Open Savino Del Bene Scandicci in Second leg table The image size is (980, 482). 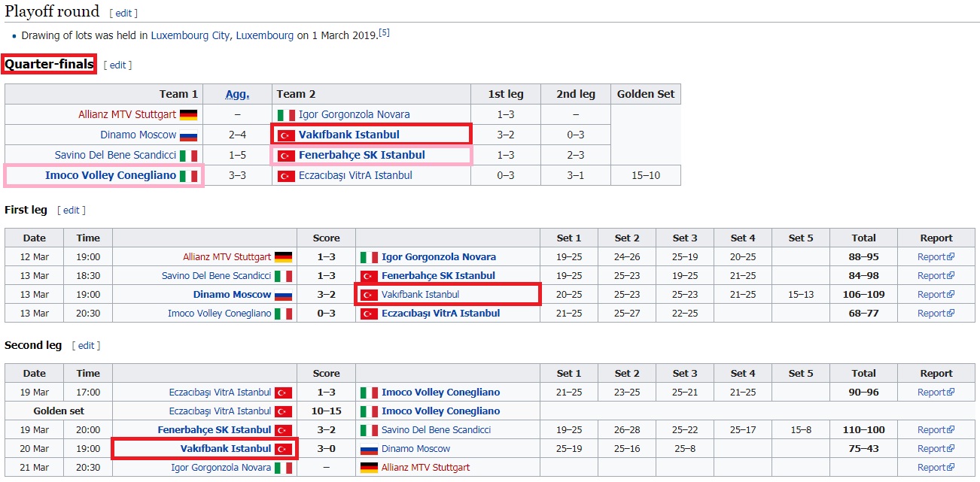click(x=436, y=430)
